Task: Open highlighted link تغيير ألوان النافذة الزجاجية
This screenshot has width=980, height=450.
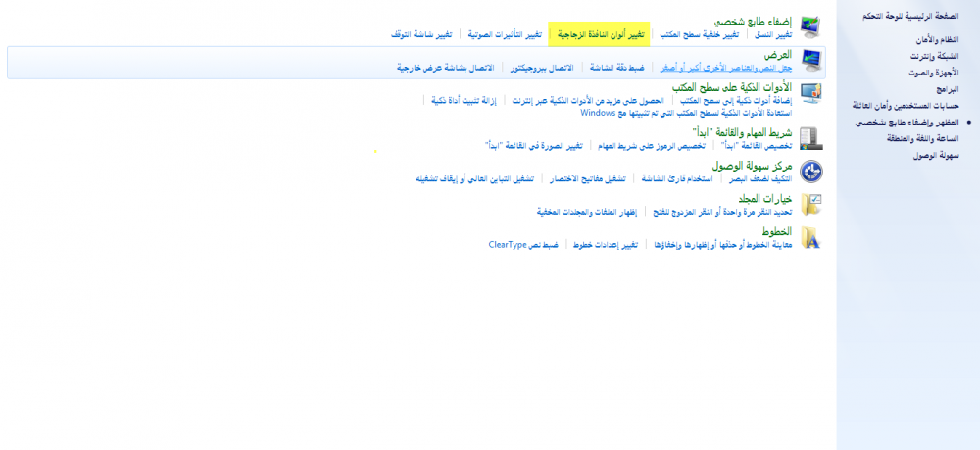Action: (x=600, y=34)
